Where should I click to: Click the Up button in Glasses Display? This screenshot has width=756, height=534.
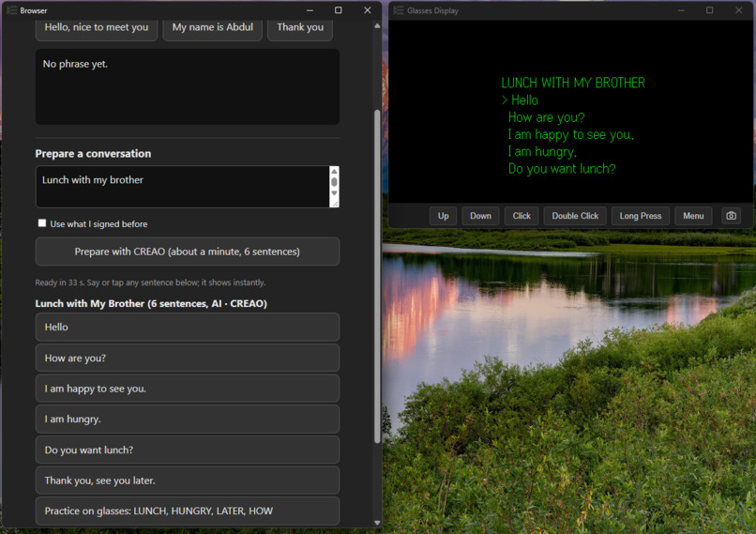pos(443,216)
